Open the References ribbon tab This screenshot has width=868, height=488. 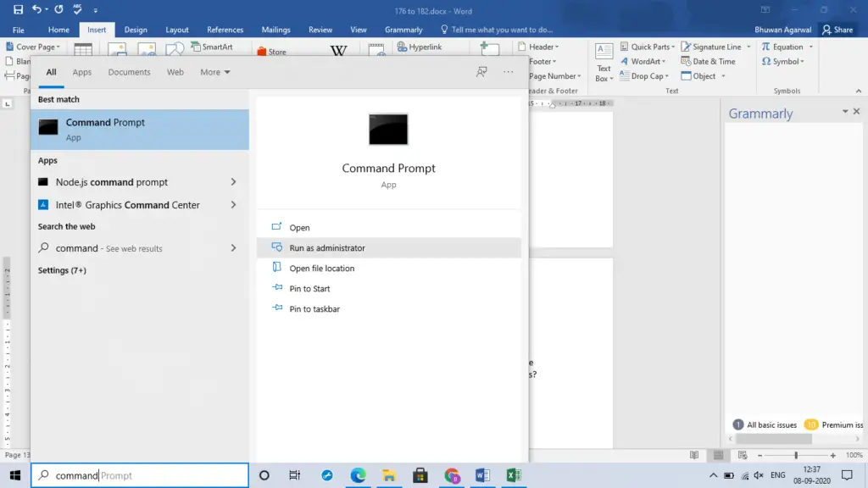click(225, 30)
